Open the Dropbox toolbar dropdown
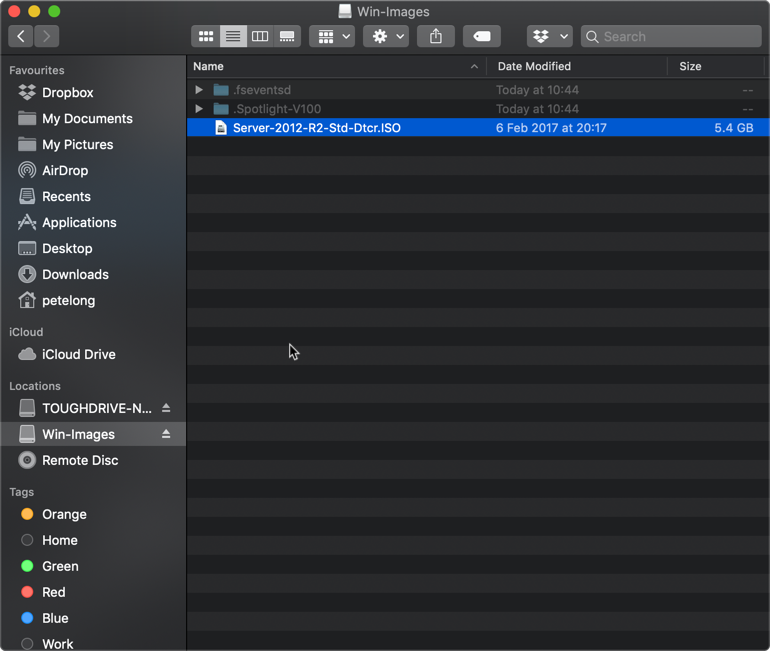 (x=550, y=36)
